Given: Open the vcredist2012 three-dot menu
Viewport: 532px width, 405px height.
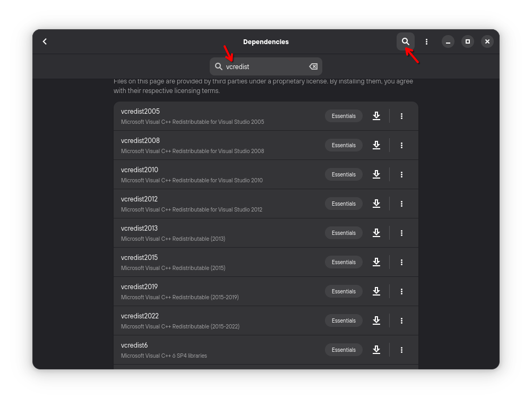Looking at the screenshot, I should (401, 204).
